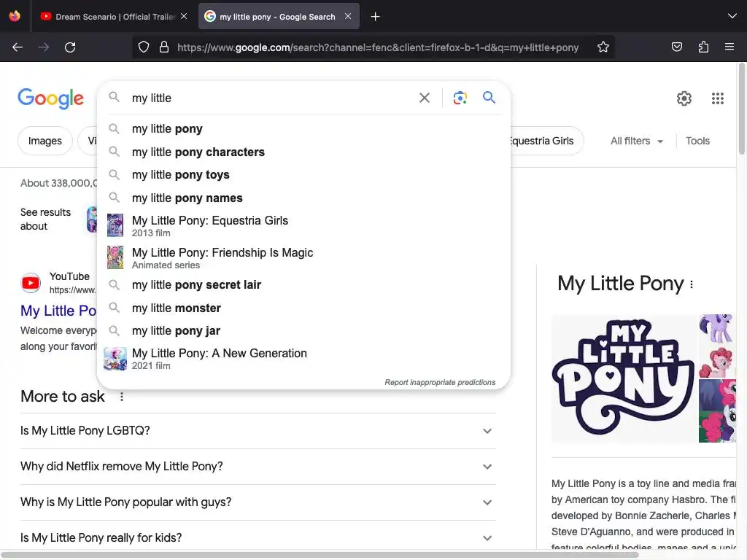Image resolution: width=747 pixels, height=560 pixels.
Task: Click the forward navigation arrow
Action: [44, 47]
